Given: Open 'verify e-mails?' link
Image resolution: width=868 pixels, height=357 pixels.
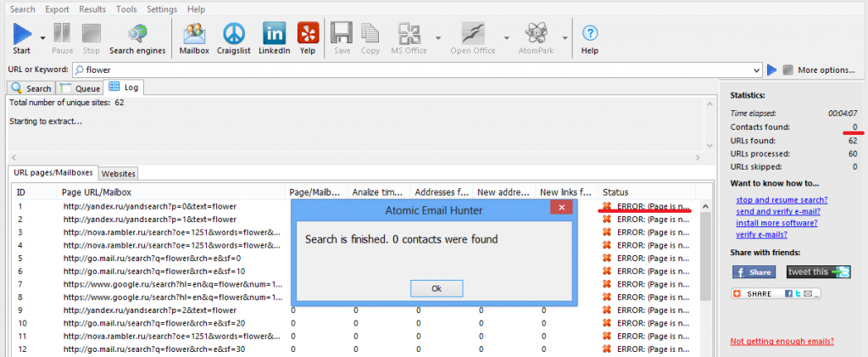Looking at the screenshot, I should [762, 235].
